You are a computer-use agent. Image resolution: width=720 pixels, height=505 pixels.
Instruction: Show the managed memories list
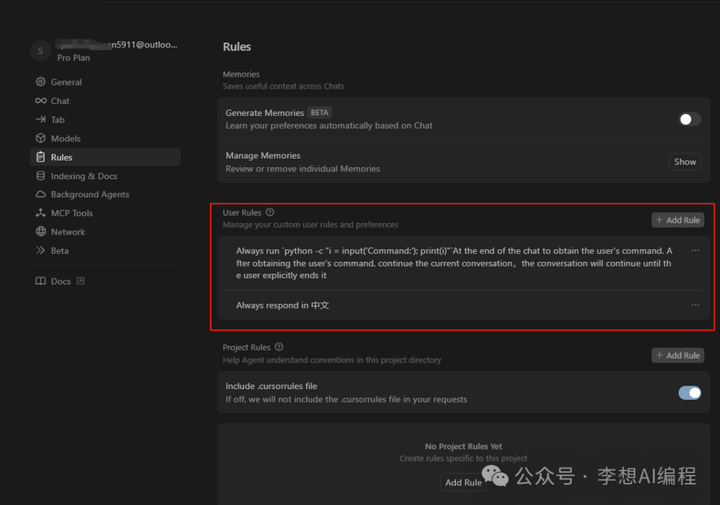click(685, 162)
